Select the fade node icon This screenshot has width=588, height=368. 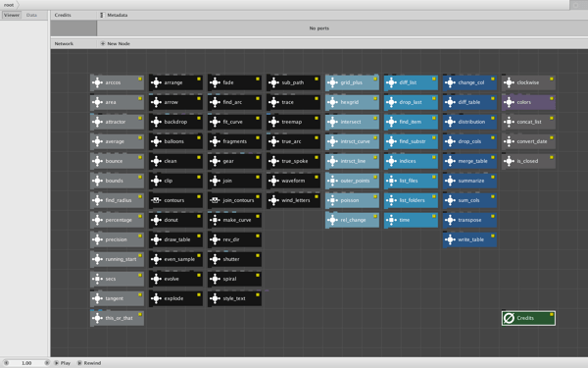215,82
